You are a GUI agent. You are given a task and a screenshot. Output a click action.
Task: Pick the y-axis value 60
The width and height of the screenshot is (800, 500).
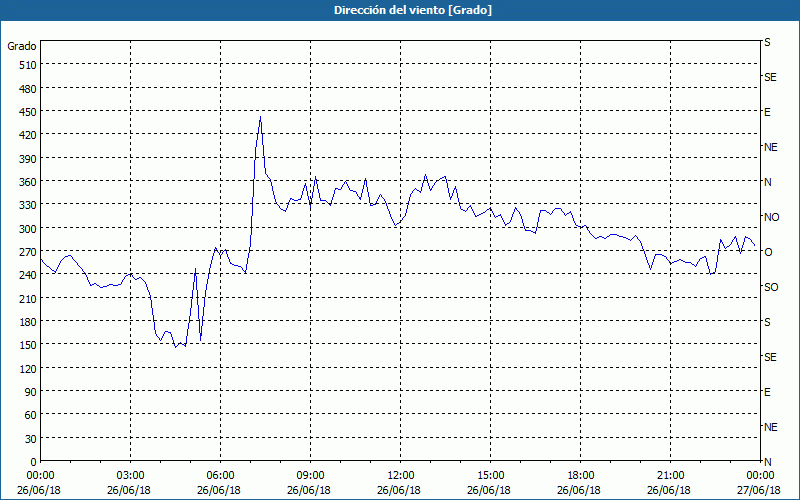coord(31,415)
